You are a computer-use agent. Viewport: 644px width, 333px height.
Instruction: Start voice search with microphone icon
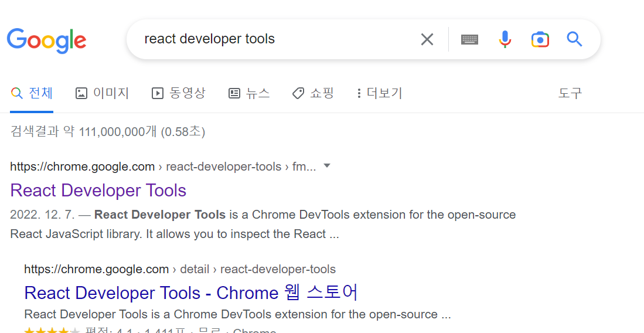pos(505,39)
